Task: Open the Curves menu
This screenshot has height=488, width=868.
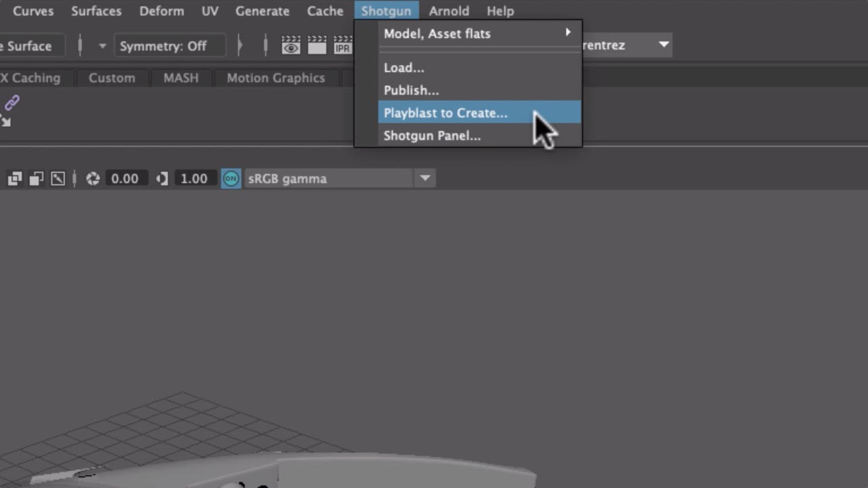Action: 33,11
